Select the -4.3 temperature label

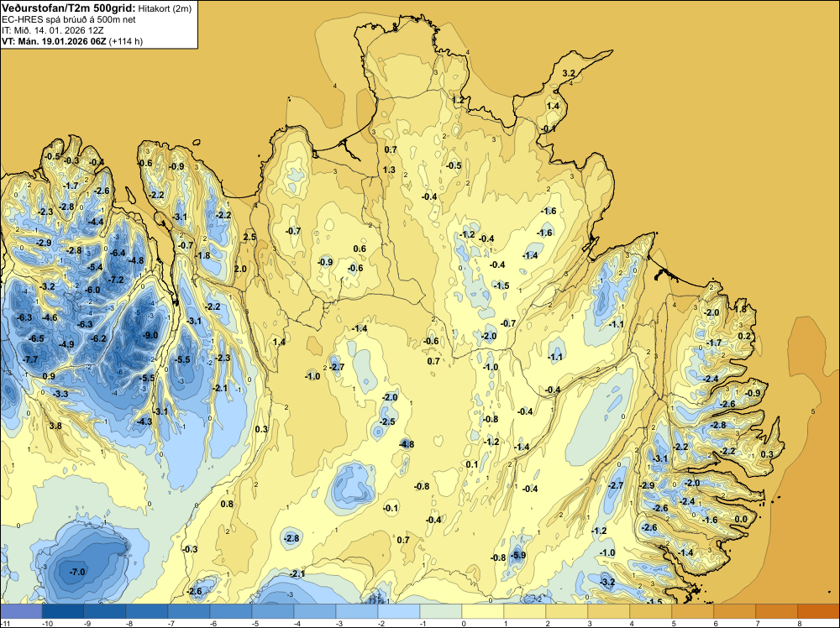144,421
